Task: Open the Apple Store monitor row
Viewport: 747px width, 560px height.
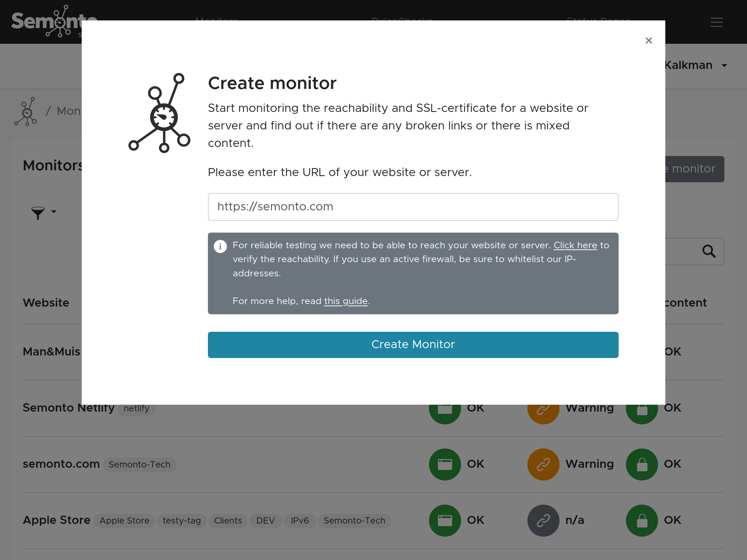Action: coord(57,520)
